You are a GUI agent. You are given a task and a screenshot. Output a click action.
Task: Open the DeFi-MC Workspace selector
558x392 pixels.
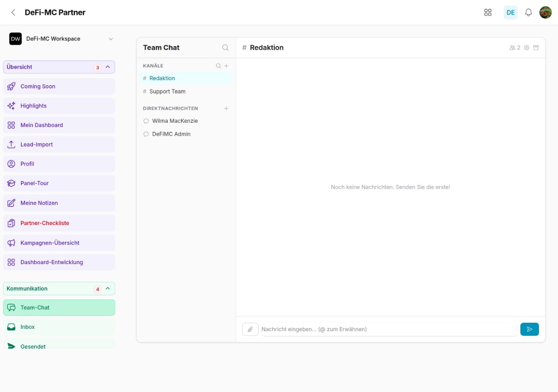click(x=61, y=39)
